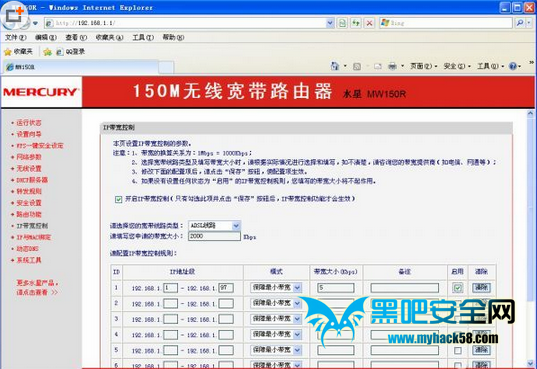
Task: Open 路由功能 in the sidebar
Action: pyautogui.click(x=29, y=214)
